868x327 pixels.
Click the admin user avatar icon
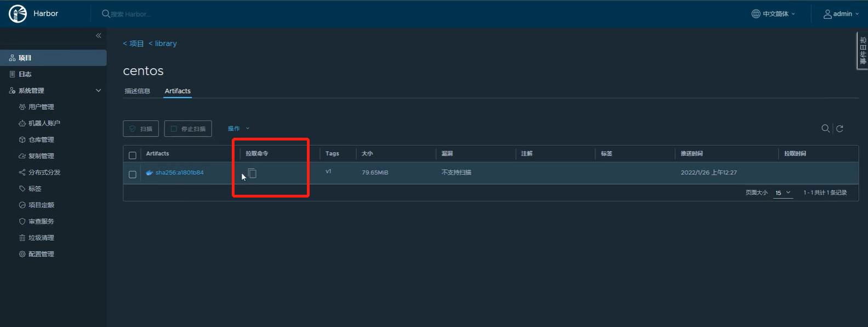[827, 14]
